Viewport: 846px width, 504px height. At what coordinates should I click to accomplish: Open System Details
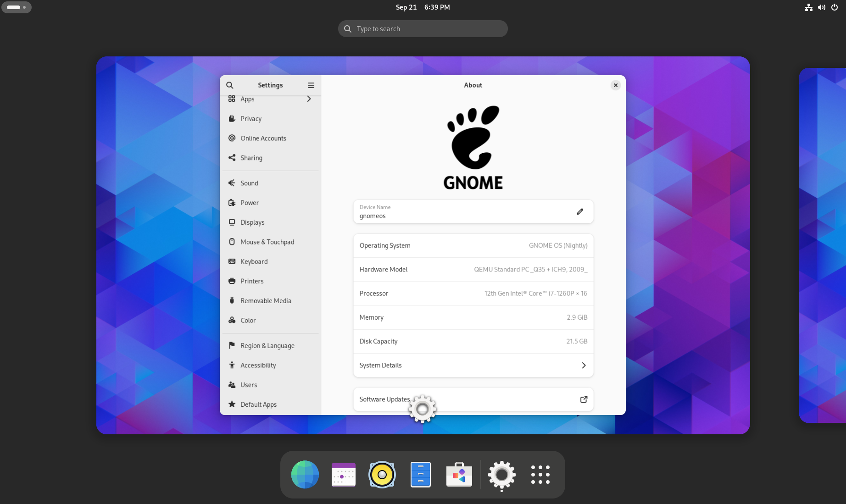[x=473, y=365]
